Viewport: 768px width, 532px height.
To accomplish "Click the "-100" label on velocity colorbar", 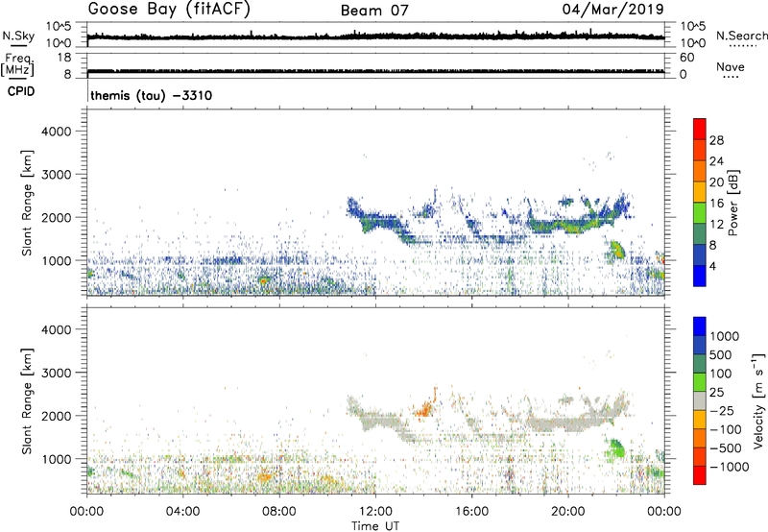I will point(726,429).
